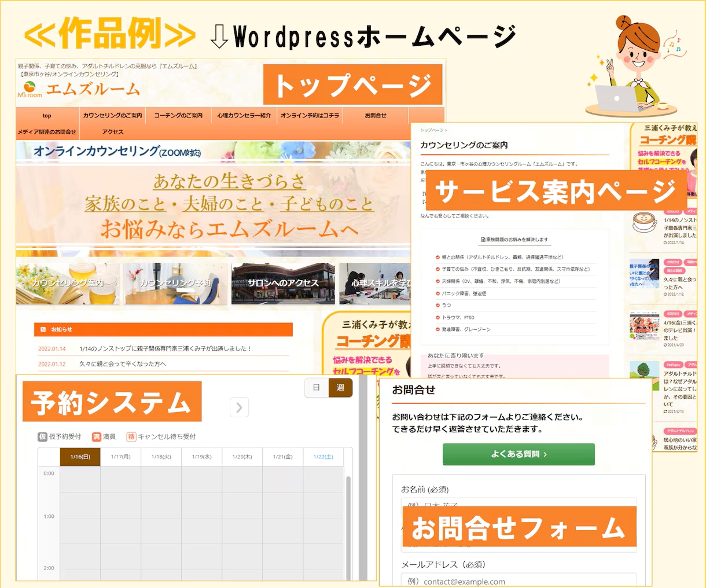This screenshot has width=706, height=588.
Task: Click the M's room logo icon
Action: pyautogui.click(x=30, y=89)
